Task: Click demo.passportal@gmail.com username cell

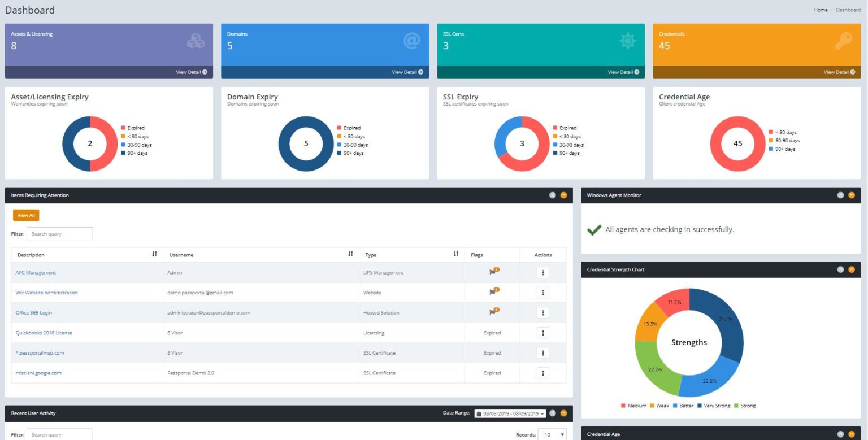Action: pos(261,293)
